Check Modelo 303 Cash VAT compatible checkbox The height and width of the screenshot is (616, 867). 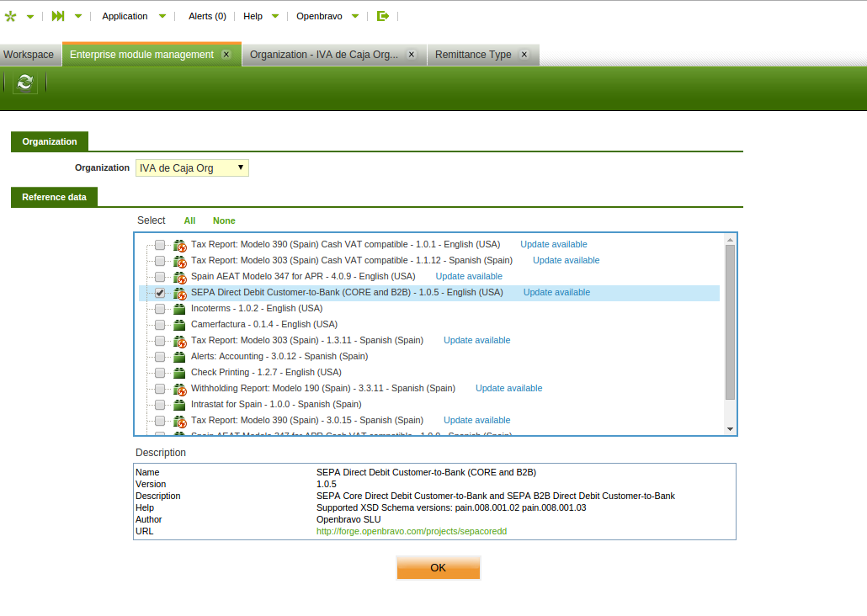pyautogui.click(x=160, y=260)
